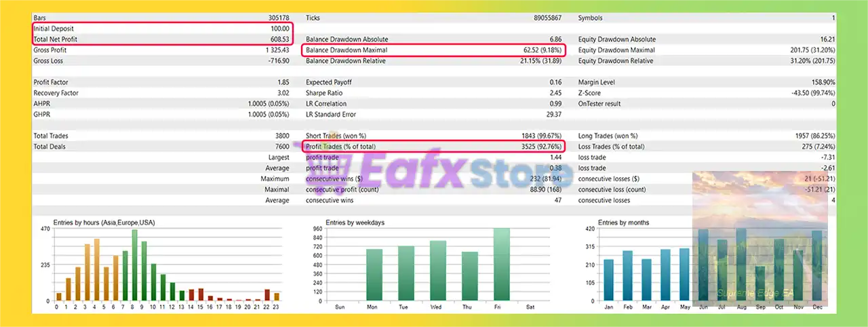Click the AHPR value 1.0005 (0.05%)
Screen dimensions: 868x327
coord(269,104)
